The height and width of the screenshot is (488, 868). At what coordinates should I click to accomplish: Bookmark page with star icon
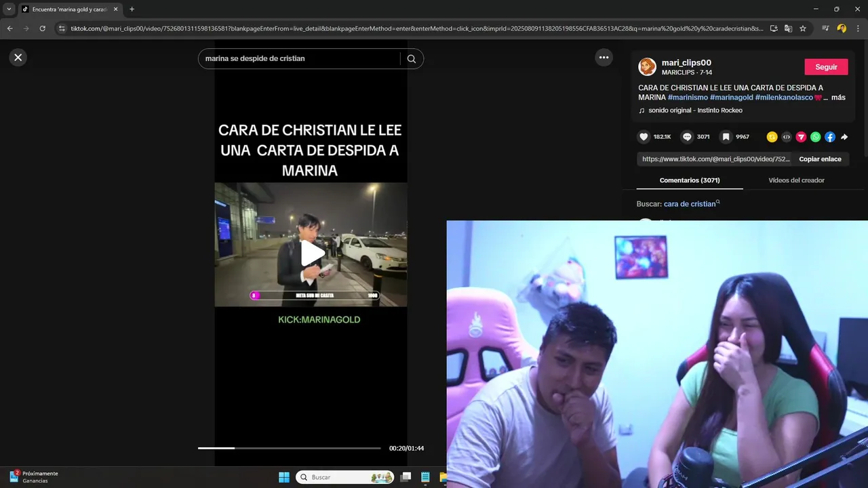[x=803, y=28]
